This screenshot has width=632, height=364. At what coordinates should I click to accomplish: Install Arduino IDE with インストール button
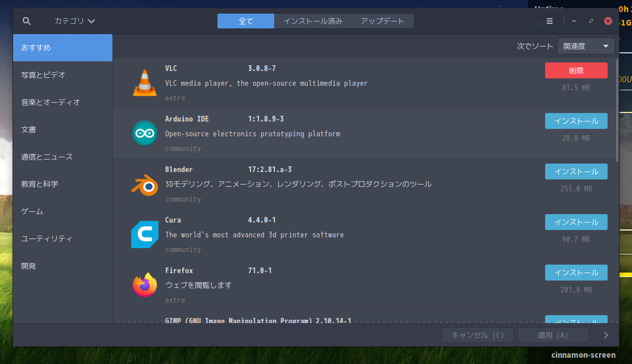click(x=576, y=121)
